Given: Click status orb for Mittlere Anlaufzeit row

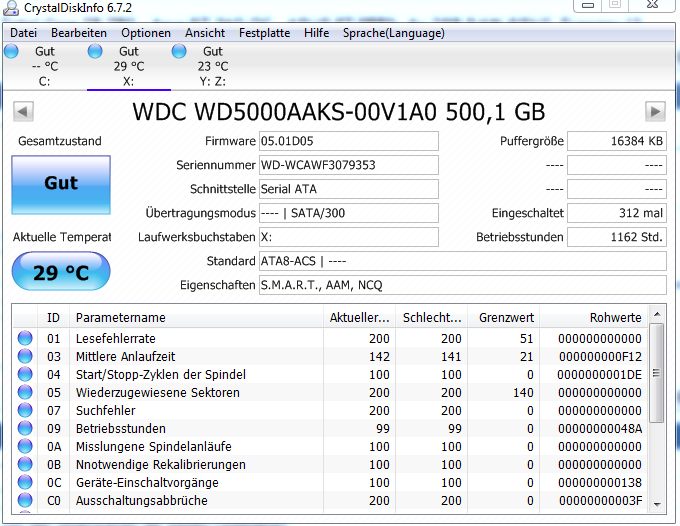Looking at the screenshot, I should pyautogui.click(x=25, y=356).
